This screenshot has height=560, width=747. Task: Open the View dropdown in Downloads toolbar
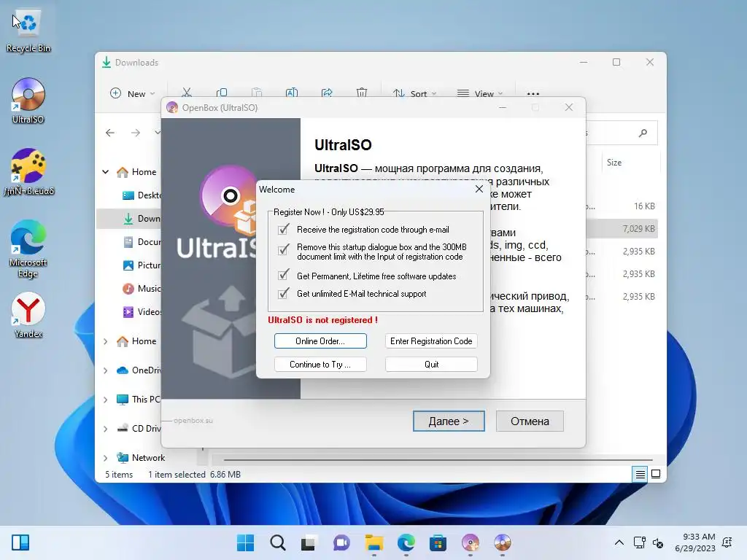[480, 93]
